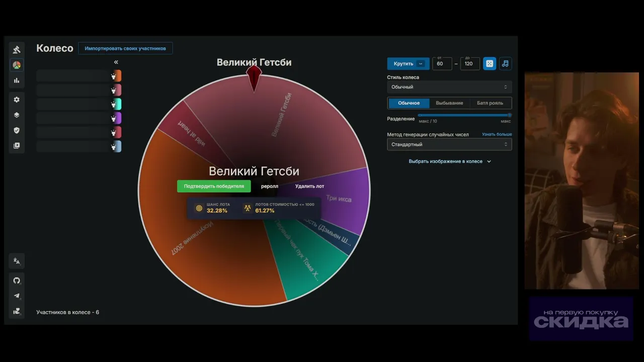Click highlight icon on pink participant row

pos(114,90)
